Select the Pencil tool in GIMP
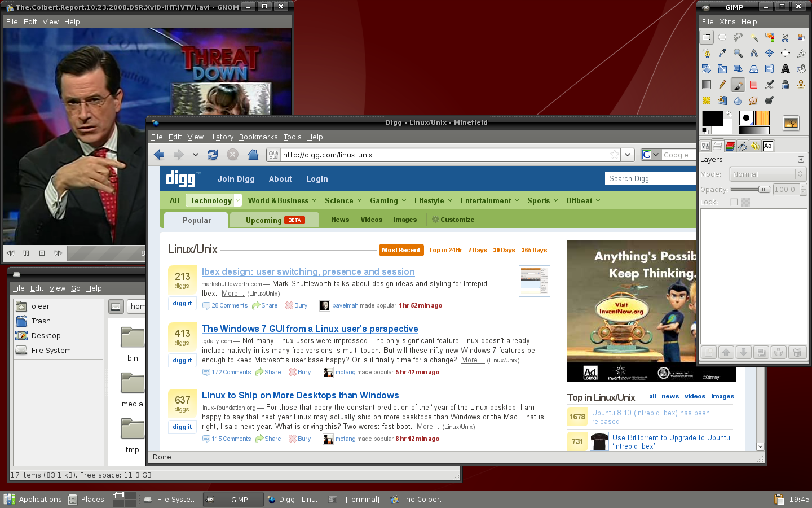Image resolution: width=812 pixels, height=508 pixels. (x=722, y=85)
